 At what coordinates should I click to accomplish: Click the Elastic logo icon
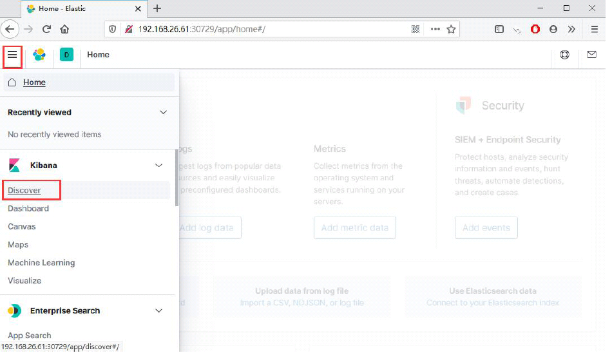[x=39, y=55]
